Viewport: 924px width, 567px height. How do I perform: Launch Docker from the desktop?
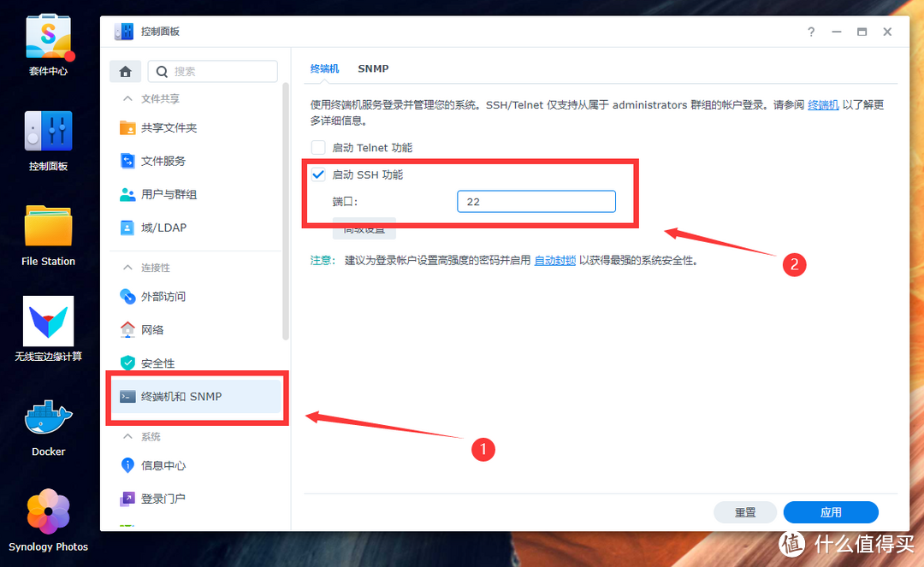pyautogui.click(x=48, y=417)
